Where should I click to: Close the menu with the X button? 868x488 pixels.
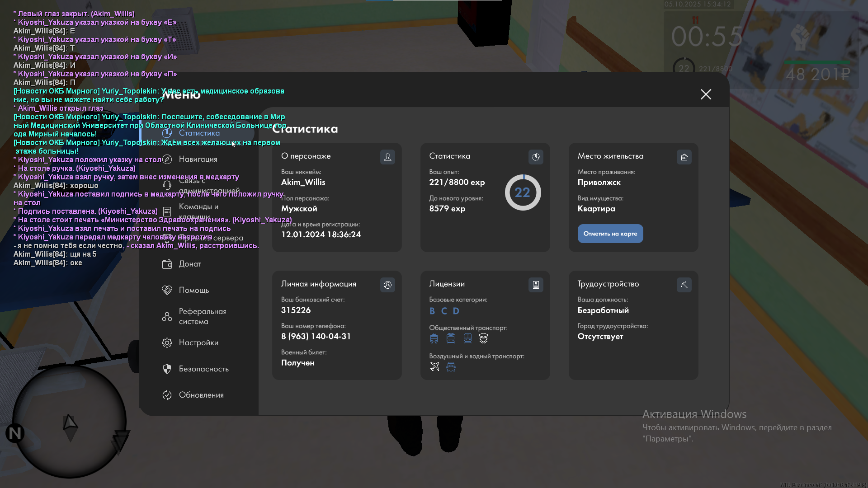click(706, 94)
